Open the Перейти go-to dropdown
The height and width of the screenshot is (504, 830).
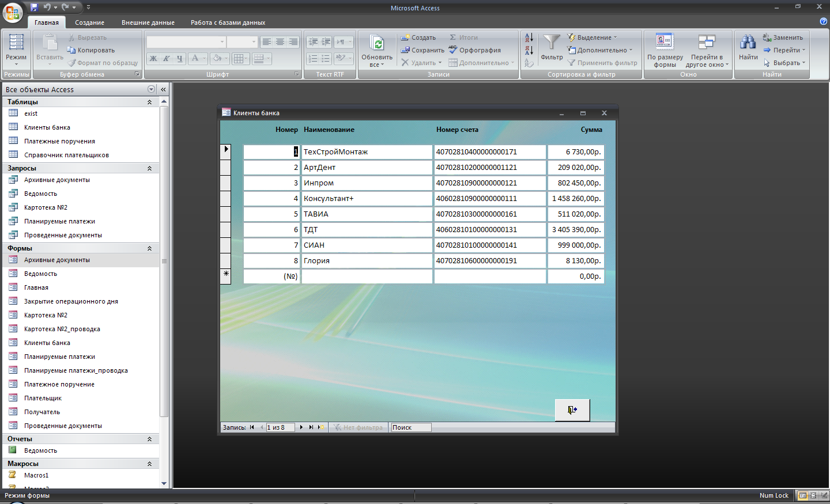[784, 50]
